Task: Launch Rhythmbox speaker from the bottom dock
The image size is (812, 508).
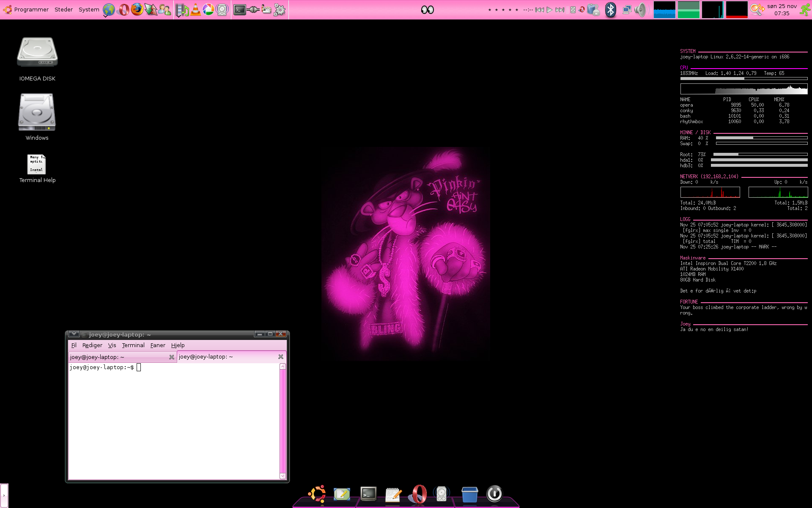Action: (x=442, y=494)
